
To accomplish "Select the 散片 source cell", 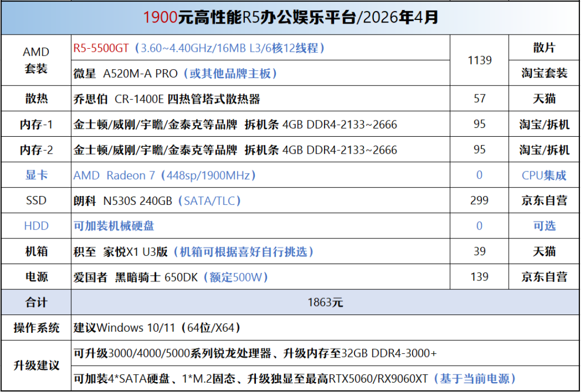I will (544, 47).
